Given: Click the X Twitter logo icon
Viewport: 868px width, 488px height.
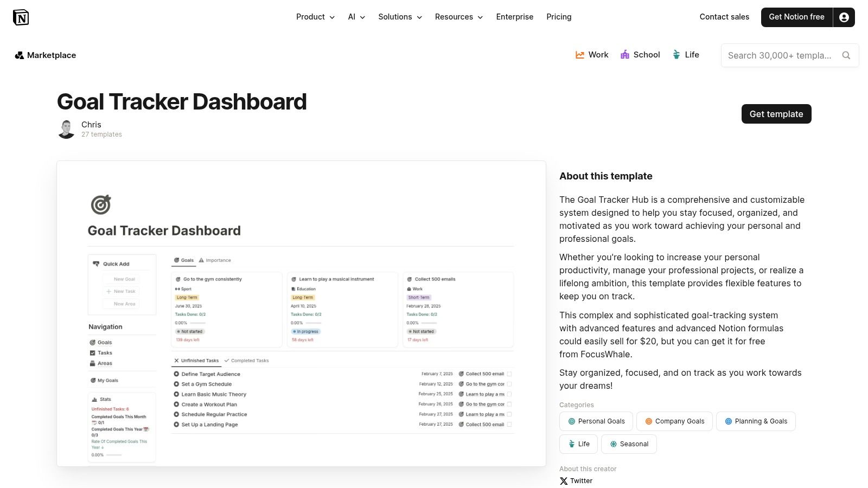Looking at the screenshot, I should click(x=564, y=481).
